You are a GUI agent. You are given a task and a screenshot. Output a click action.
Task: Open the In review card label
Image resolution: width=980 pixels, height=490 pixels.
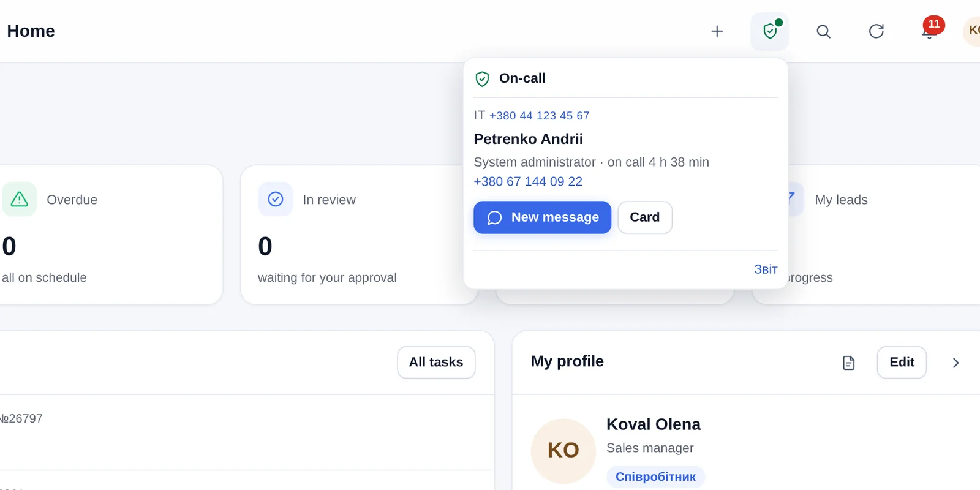pos(329,200)
